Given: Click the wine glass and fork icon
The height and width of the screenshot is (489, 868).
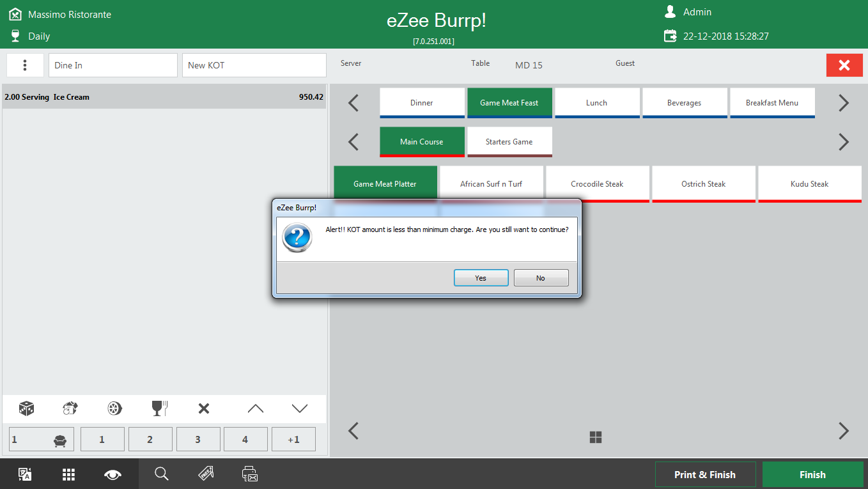Looking at the screenshot, I should point(159,408).
